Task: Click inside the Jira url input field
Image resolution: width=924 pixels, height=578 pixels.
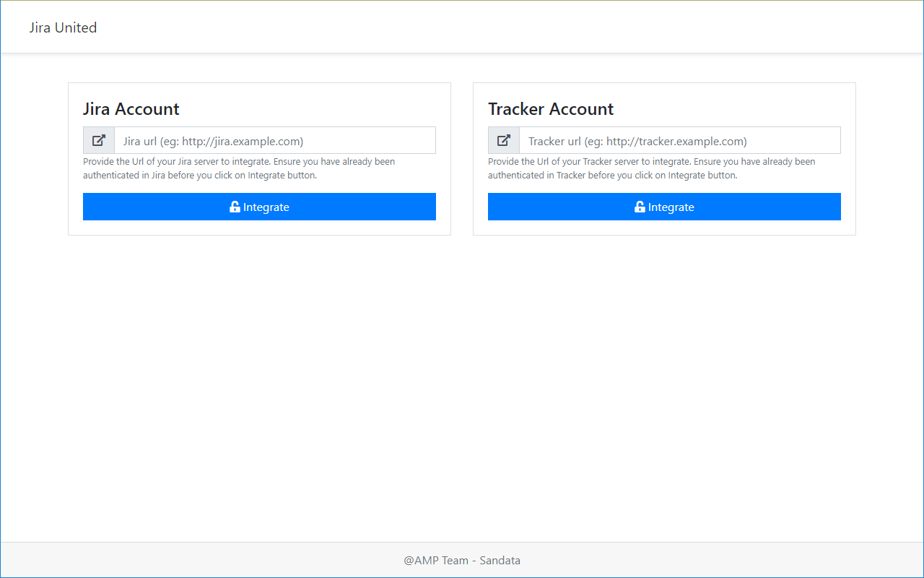Action: 274,140
